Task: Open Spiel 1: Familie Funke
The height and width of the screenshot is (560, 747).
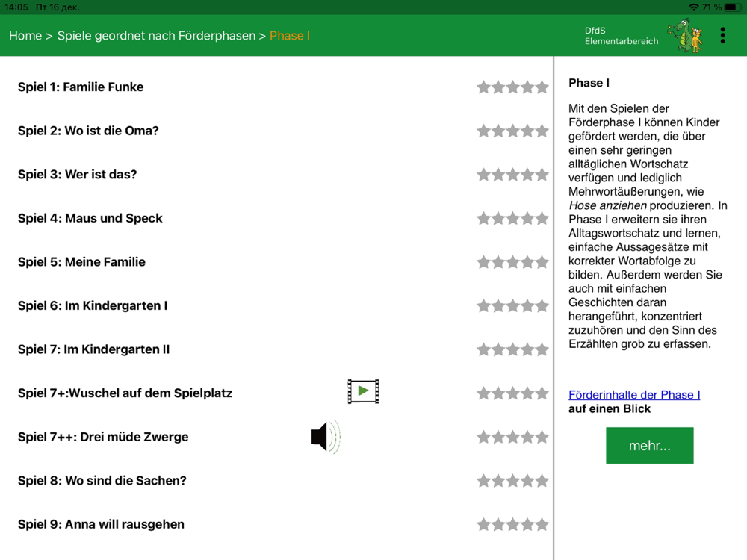Action: pyautogui.click(x=81, y=87)
